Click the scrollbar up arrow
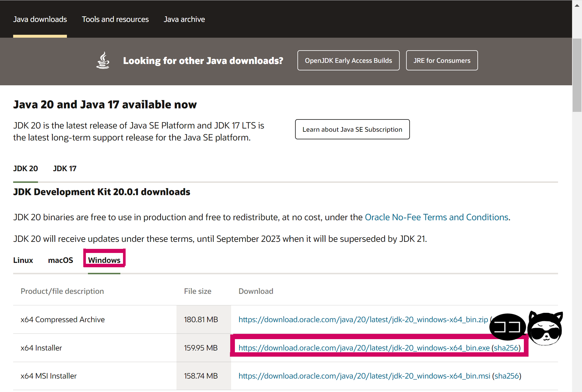 coord(577,5)
